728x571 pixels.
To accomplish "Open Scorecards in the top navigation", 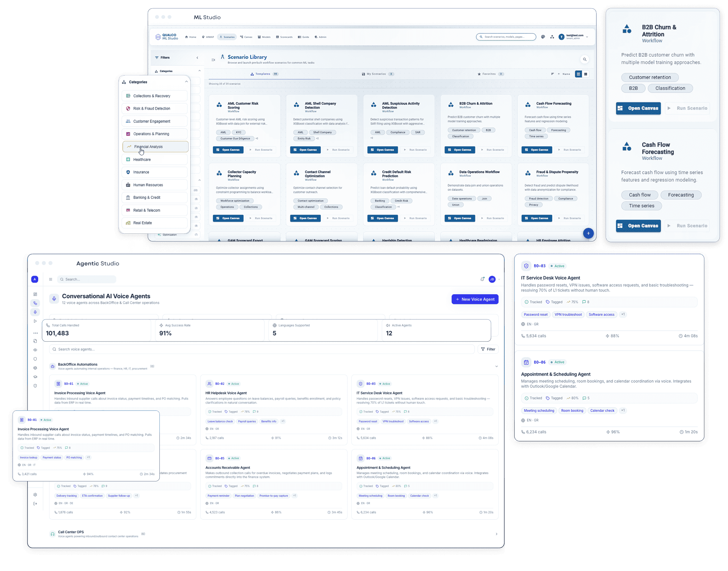I will (284, 37).
